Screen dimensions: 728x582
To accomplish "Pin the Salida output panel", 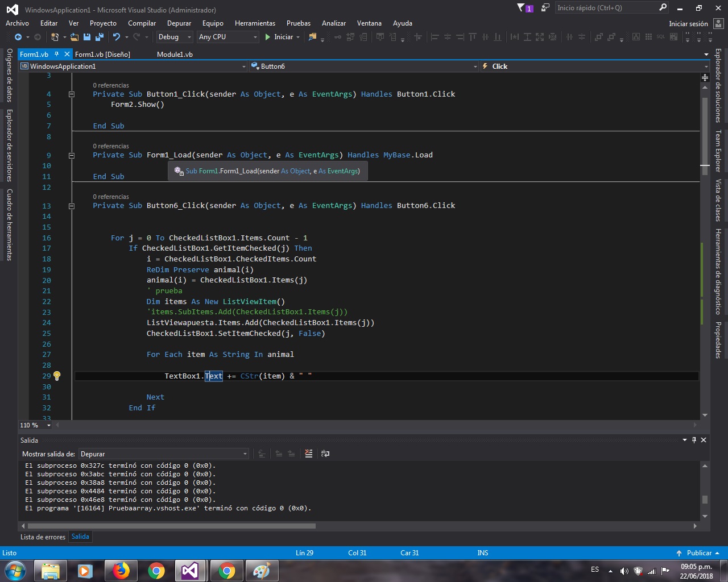I will point(694,440).
